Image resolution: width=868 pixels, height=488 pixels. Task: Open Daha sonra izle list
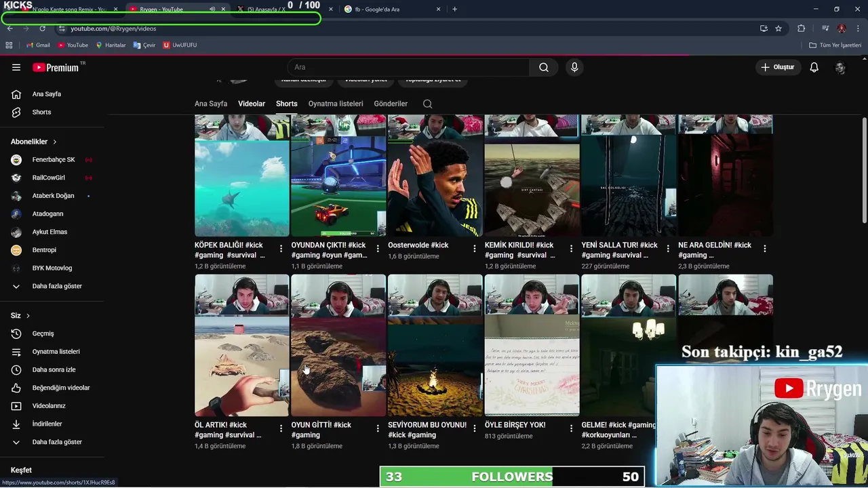[52, 369]
